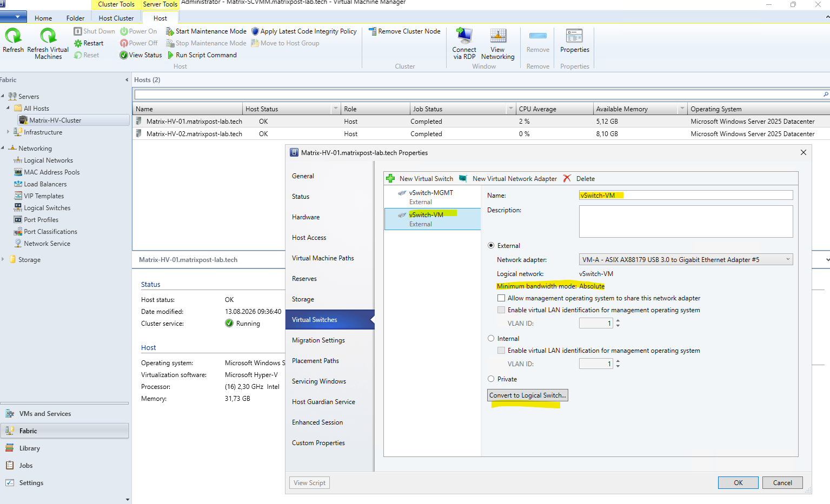Viewport: 830px width, 504px height.
Task: Open the Folder ribbon tab
Action: point(75,18)
